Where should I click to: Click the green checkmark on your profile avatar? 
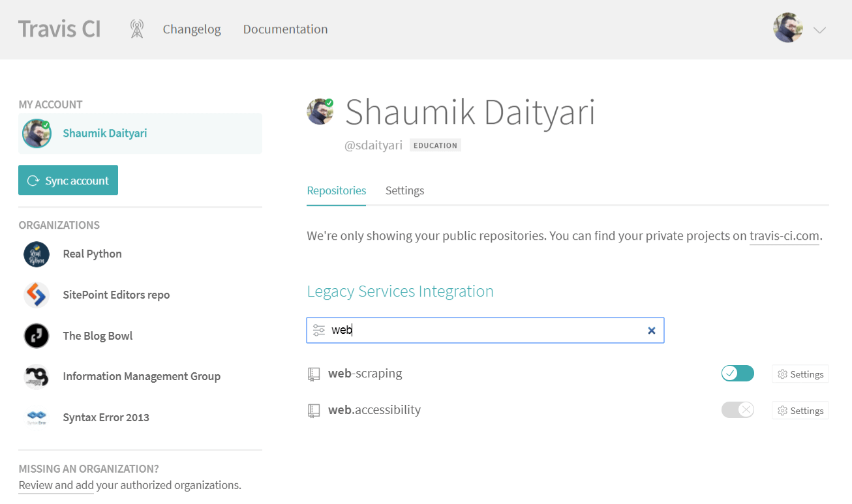click(x=329, y=102)
